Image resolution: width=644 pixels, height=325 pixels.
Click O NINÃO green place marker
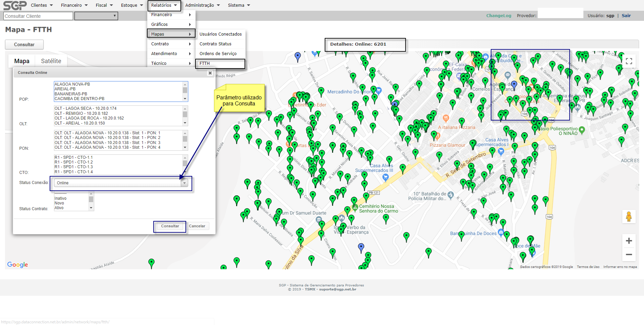(x=582, y=130)
